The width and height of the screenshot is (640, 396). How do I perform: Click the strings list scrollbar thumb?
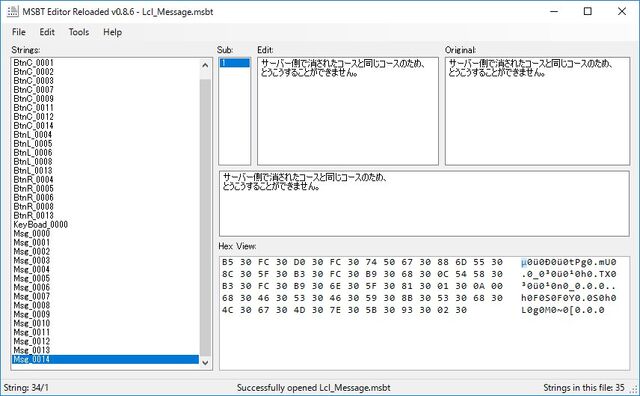(205, 218)
